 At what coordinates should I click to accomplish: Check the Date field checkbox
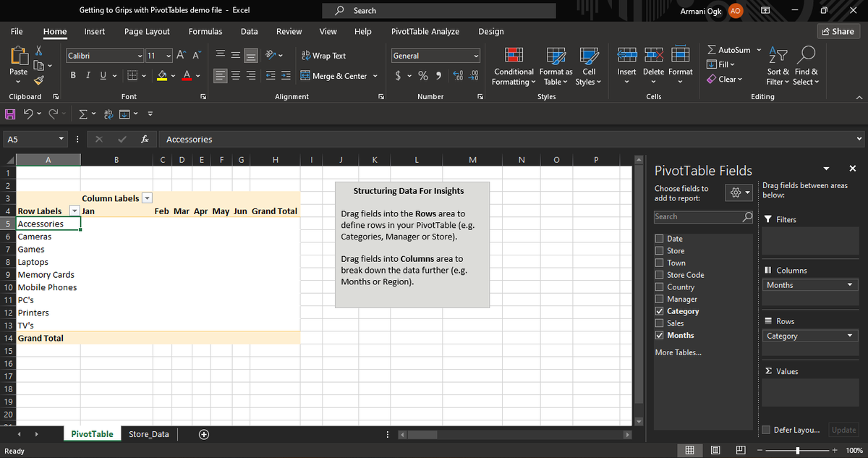(x=659, y=239)
